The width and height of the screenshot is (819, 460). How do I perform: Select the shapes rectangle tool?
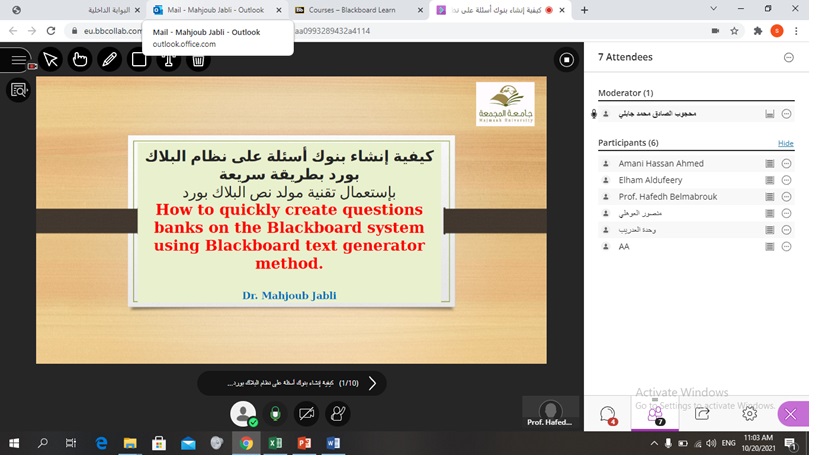(x=139, y=60)
